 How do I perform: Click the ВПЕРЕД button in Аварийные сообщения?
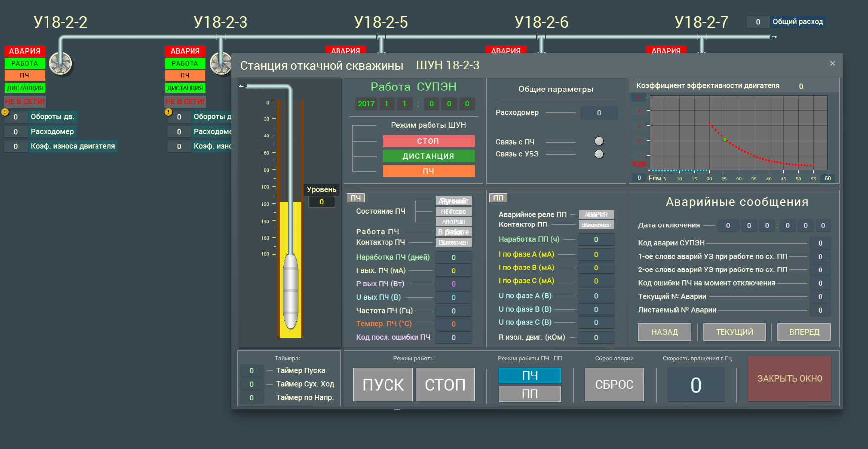804,332
